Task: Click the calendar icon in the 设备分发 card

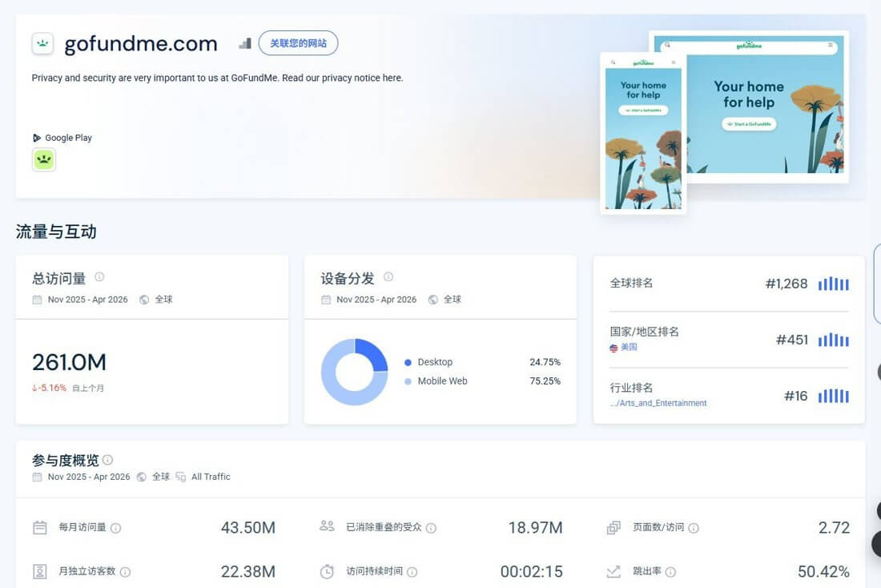Action: point(326,300)
